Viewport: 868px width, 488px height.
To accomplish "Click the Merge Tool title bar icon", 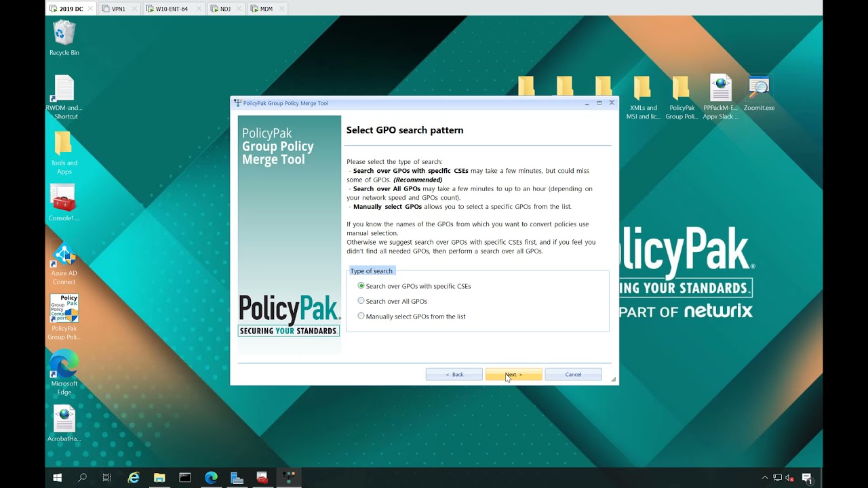I will 237,103.
